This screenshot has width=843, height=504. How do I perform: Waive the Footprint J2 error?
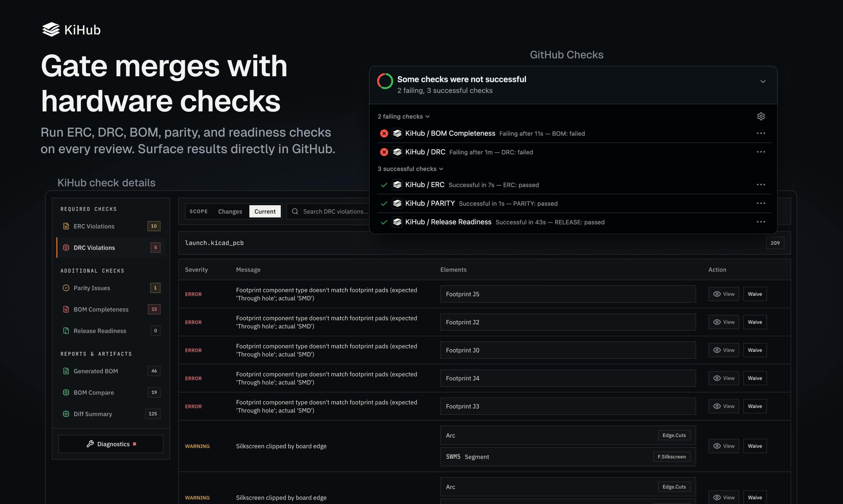tap(755, 322)
